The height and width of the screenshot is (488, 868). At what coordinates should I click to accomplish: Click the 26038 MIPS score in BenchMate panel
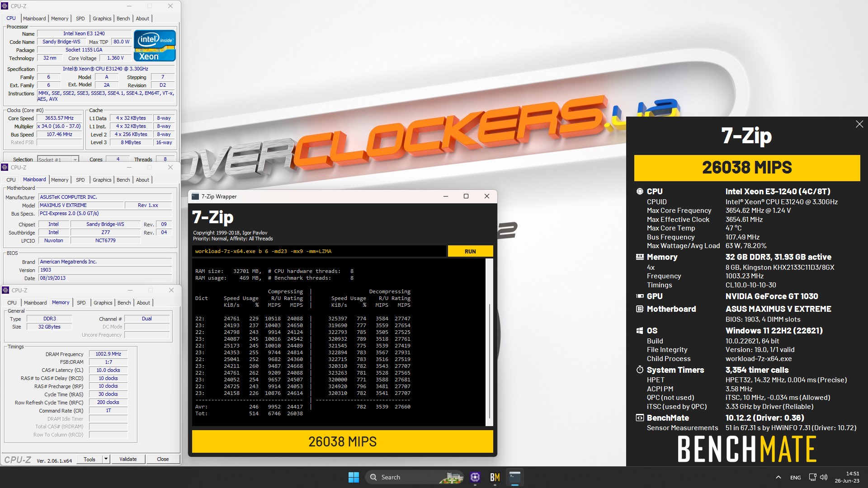(x=747, y=168)
